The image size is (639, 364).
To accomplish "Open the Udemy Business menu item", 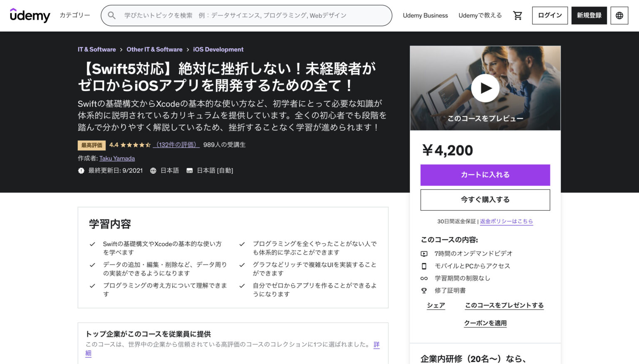I will tap(425, 15).
